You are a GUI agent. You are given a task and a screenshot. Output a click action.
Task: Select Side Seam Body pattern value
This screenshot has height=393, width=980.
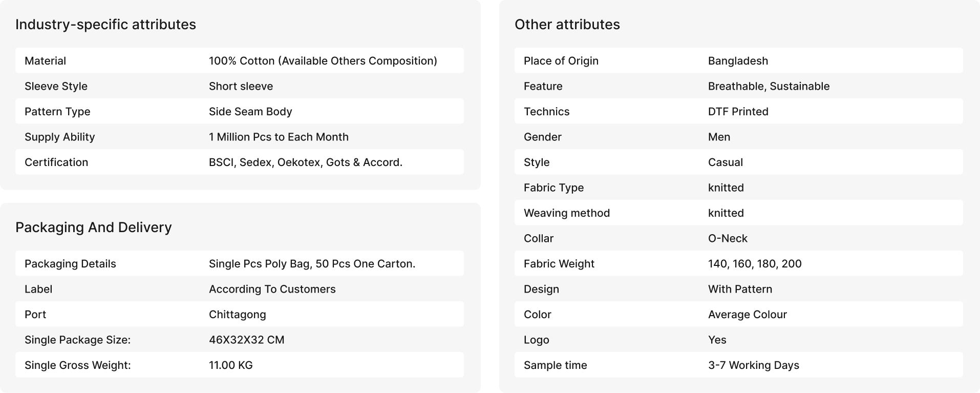(250, 112)
